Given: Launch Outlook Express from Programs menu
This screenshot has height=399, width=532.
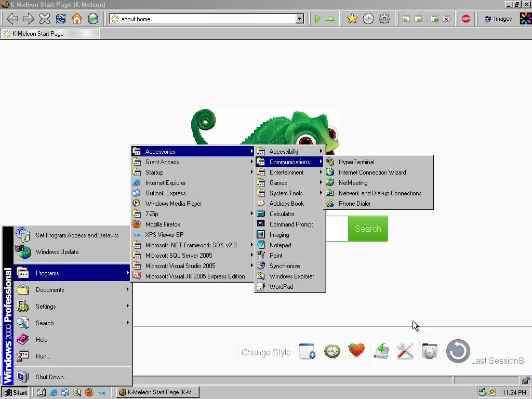Looking at the screenshot, I should [x=193, y=193].
